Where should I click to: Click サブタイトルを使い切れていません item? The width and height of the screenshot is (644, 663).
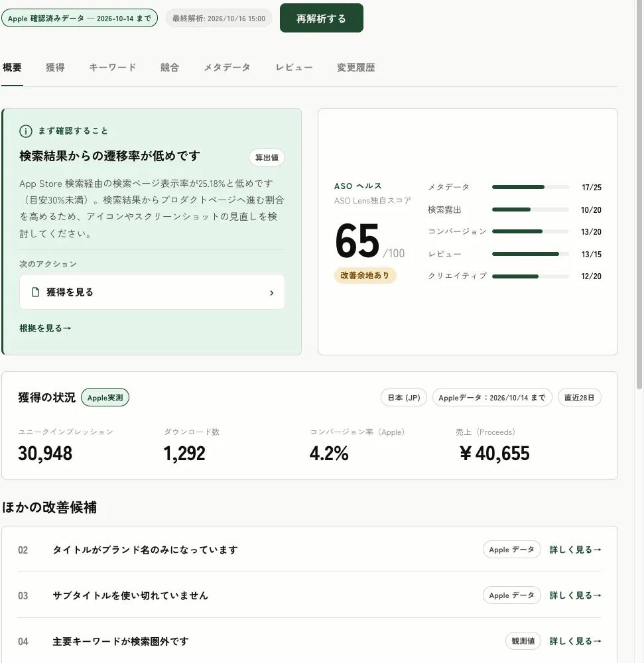[130, 595]
